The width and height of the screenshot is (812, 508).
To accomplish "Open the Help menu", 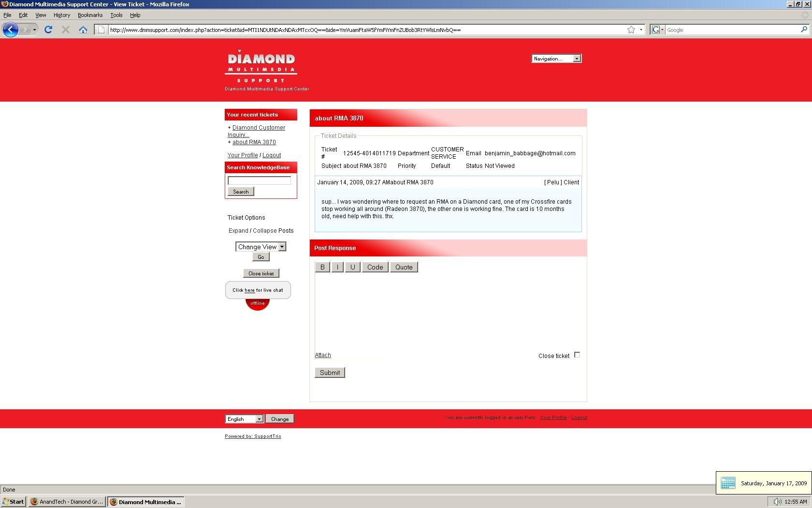I will click(x=135, y=15).
